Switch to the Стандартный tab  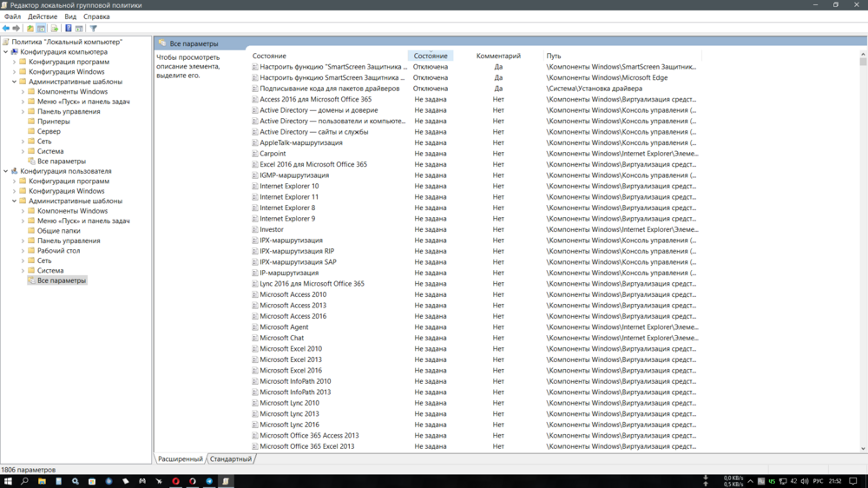pyautogui.click(x=230, y=458)
